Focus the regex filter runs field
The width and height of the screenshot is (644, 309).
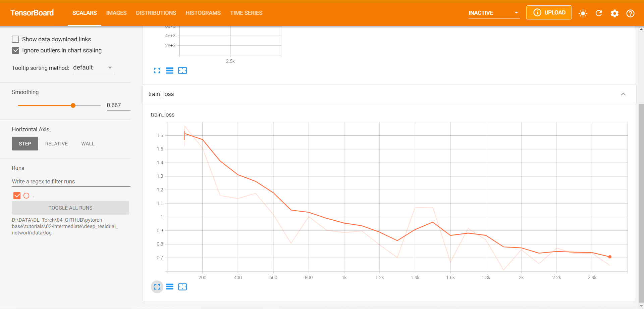coord(71,181)
